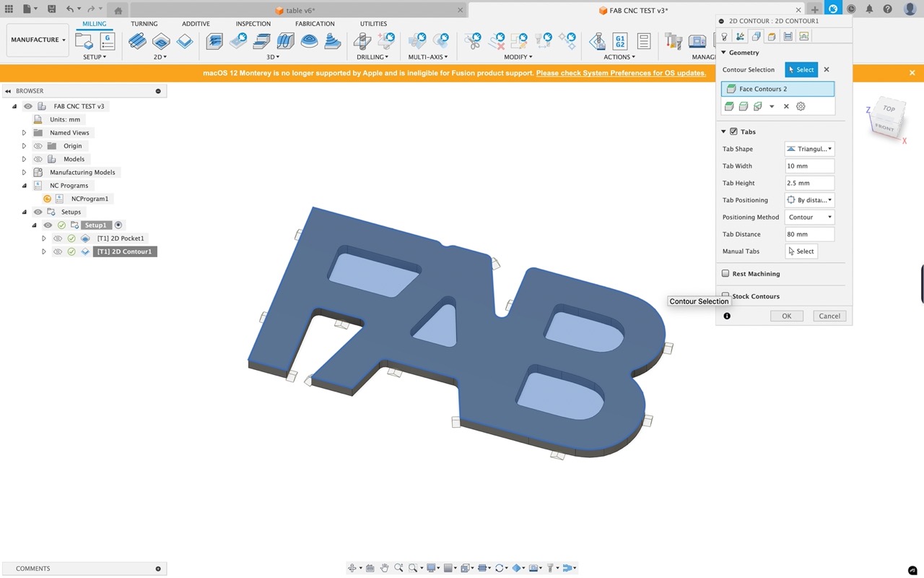Expand the 2D Pocket1 operation node
The image size is (924, 578).
[x=44, y=238]
